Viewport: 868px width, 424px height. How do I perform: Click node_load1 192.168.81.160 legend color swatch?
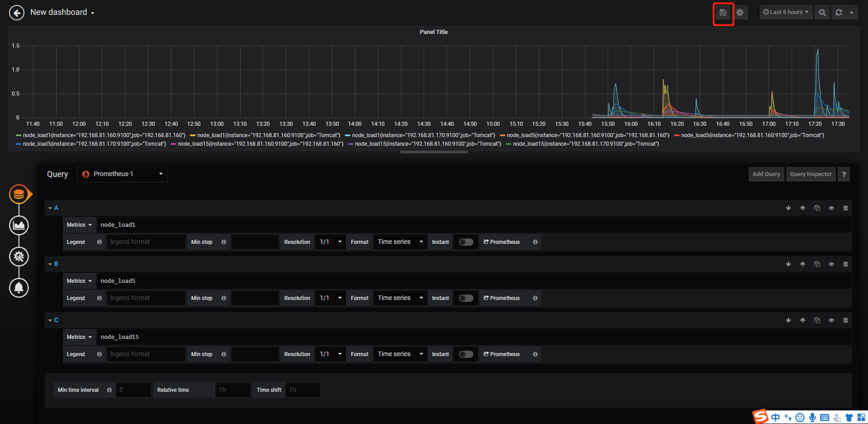click(19, 135)
